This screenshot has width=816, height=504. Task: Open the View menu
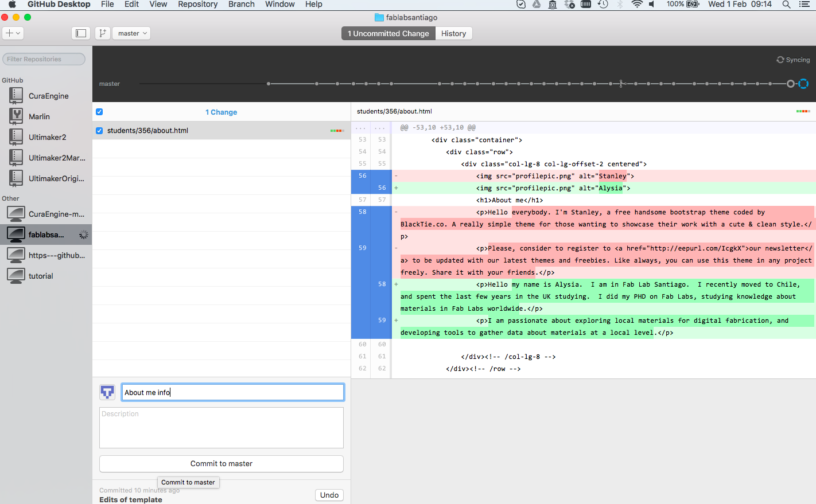coord(158,4)
